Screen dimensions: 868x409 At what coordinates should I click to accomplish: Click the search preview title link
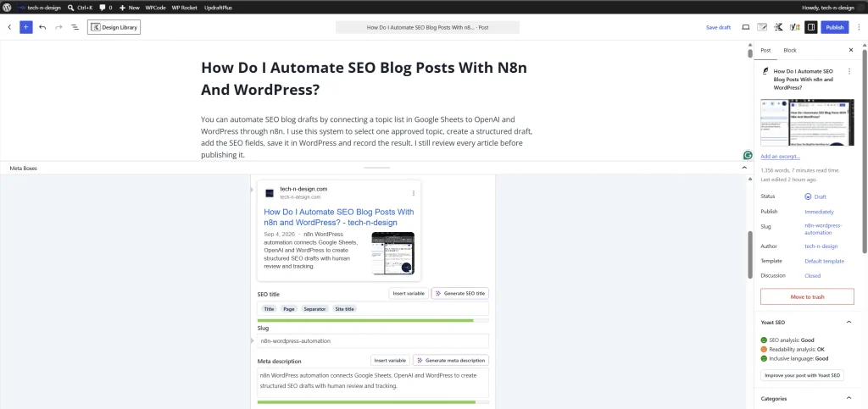pos(339,218)
